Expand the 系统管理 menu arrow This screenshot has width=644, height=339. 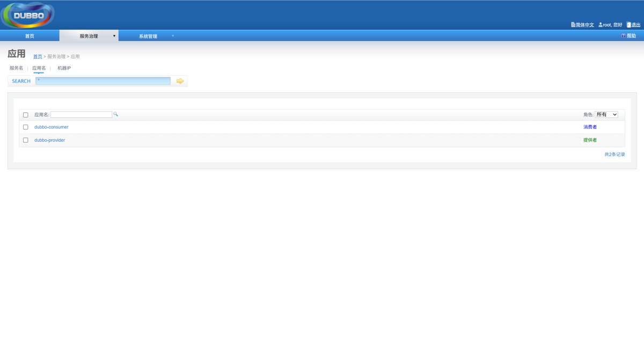click(x=173, y=36)
